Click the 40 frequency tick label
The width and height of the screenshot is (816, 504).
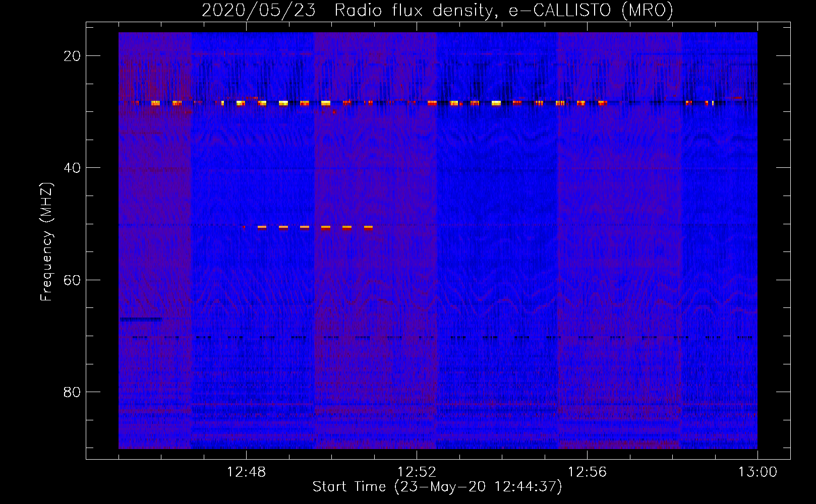72,168
